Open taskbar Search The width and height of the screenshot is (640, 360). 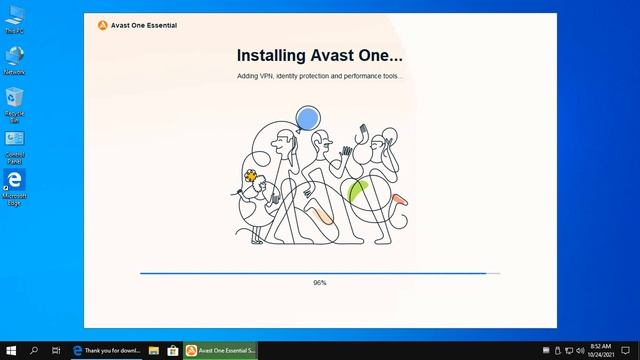click(x=34, y=351)
